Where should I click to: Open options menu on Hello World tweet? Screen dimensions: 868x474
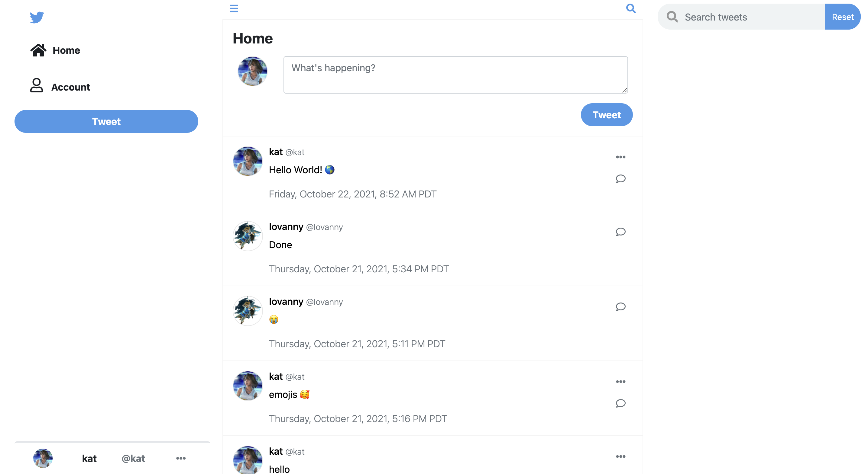pyautogui.click(x=620, y=157)
